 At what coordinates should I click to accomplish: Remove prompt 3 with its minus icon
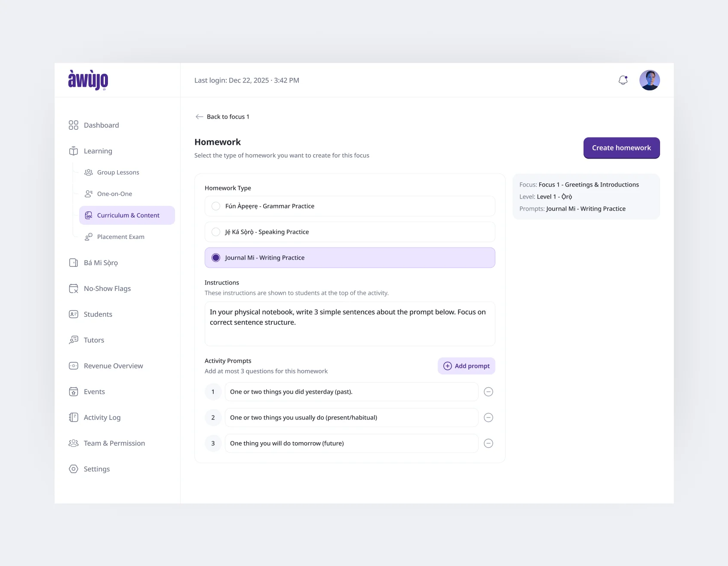coord(488,443)
